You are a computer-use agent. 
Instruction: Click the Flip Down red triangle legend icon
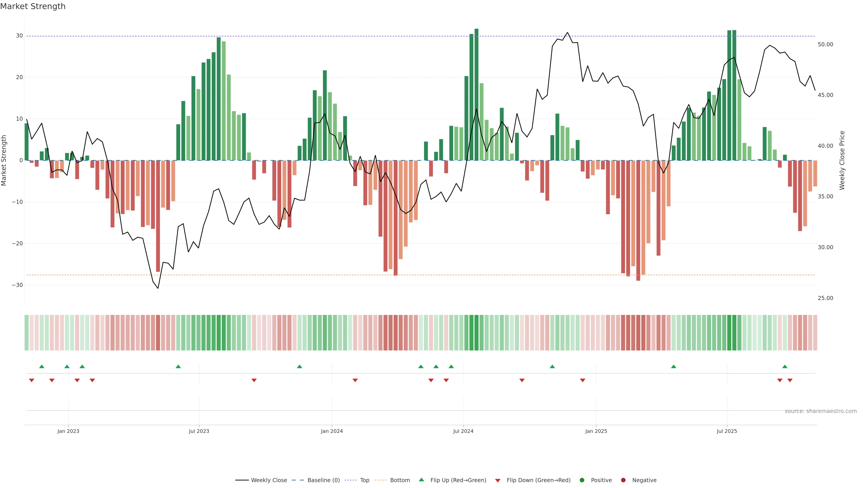pos(498,481)
